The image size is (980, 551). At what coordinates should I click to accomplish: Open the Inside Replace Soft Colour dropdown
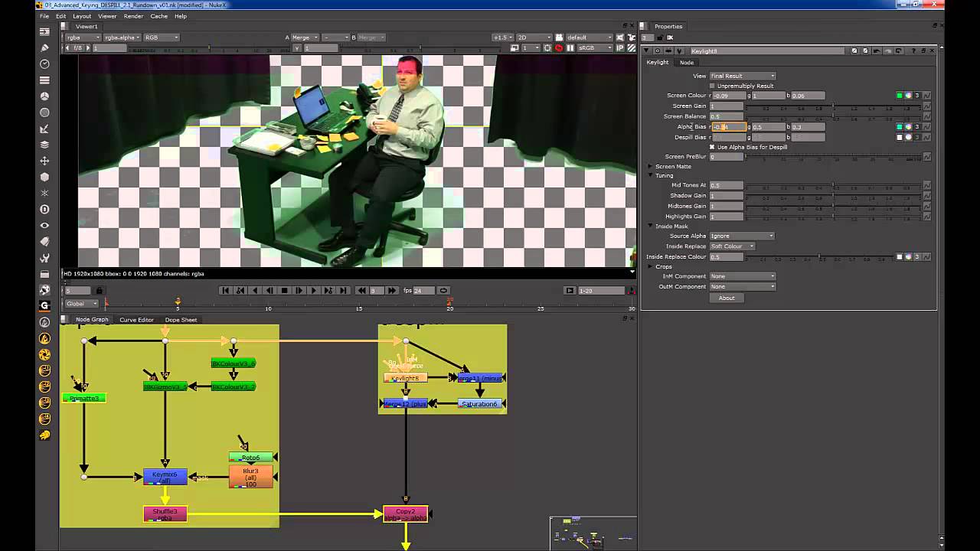[731, 246]
